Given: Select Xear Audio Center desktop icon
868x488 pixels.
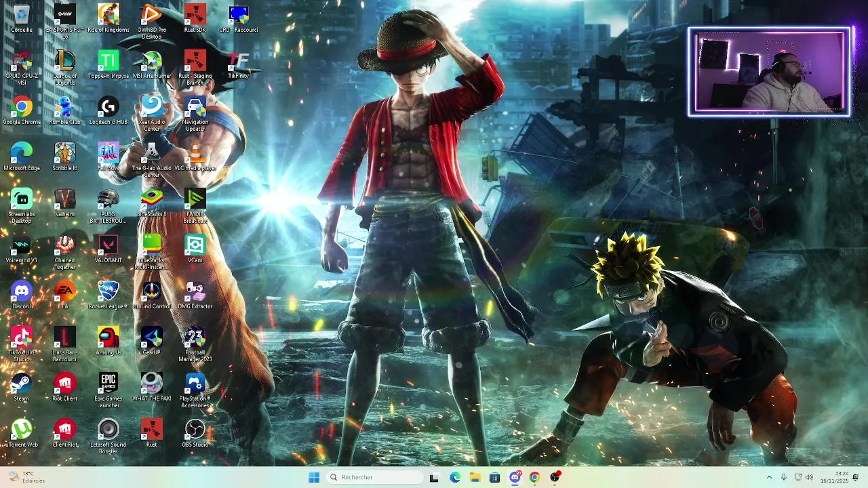Looking at the screenshot, I should click(152, 114).
